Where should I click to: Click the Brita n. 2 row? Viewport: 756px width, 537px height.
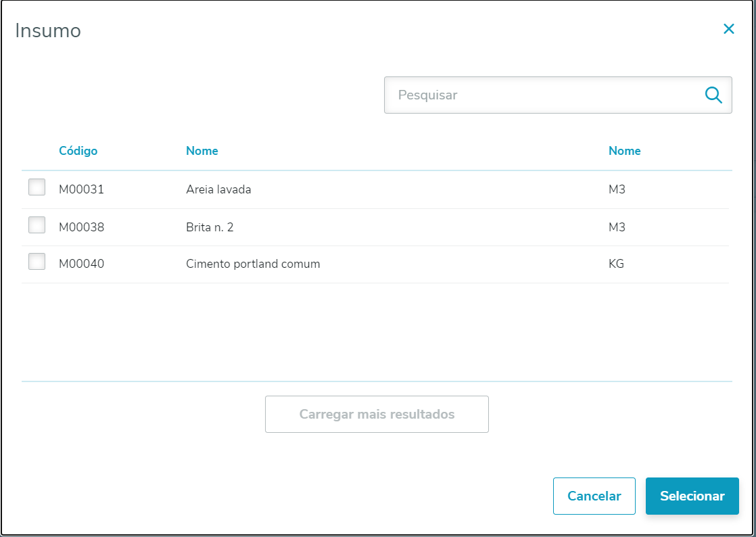click(210, 227)
